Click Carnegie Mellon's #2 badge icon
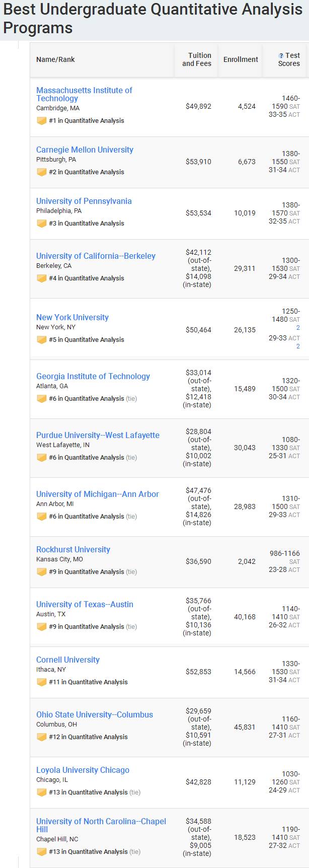 (41, 172)
